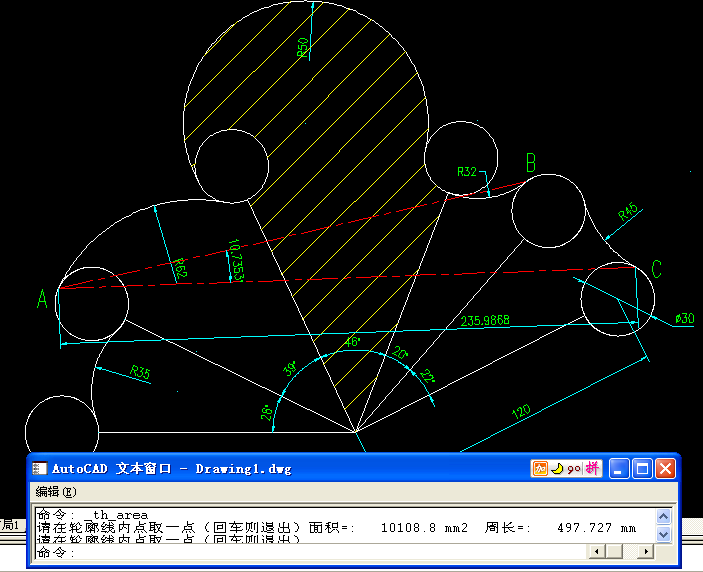
Task: Select the layout tab labeled 局1
Action: [10, 525]
